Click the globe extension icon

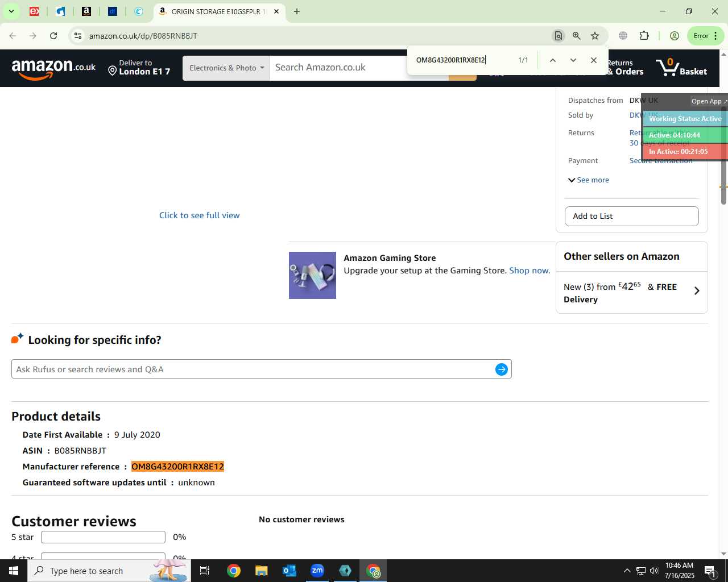[x=623, y=36]
